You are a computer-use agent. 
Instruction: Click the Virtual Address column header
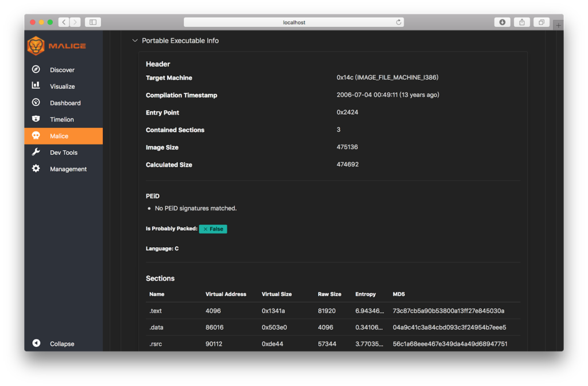[x=226, y=294]
